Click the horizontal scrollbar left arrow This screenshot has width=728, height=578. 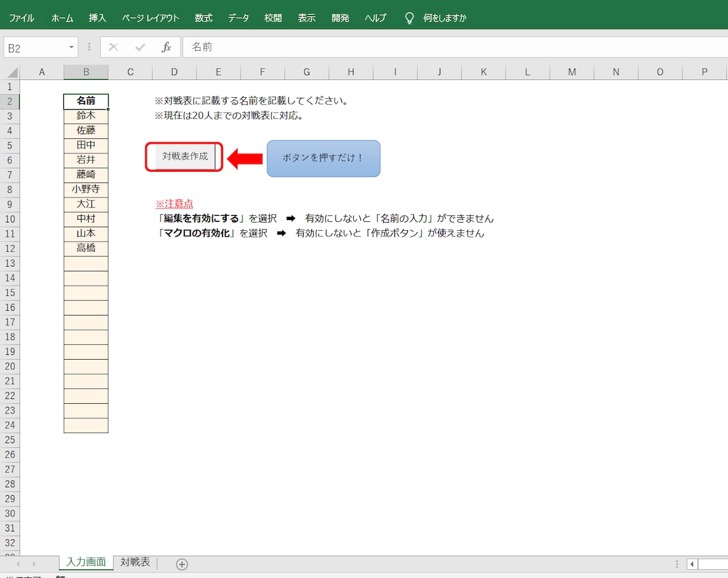pyautogui.click(x=692, y=564)
